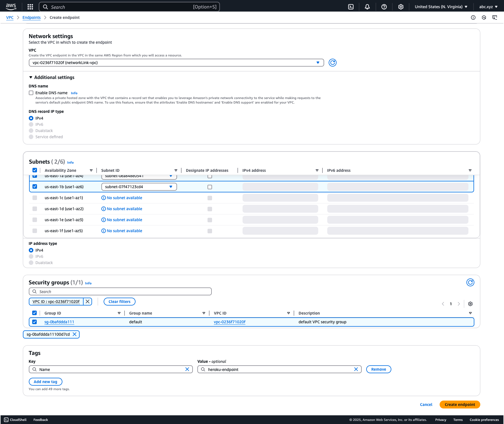
Task: Enable DNS name checkbox
Action: (x=31, y=93)
